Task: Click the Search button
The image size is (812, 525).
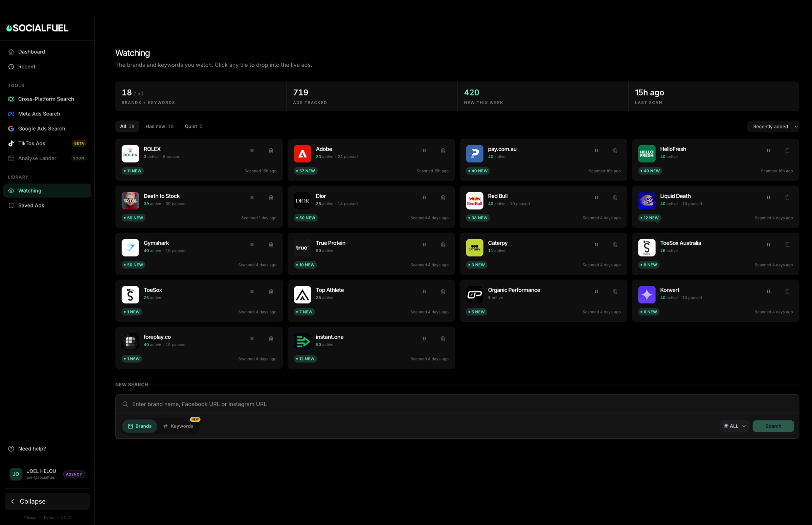Action: 773,426
